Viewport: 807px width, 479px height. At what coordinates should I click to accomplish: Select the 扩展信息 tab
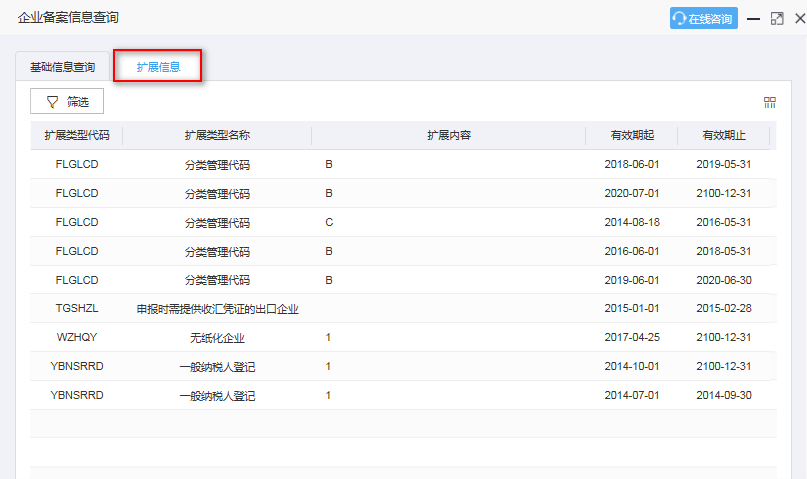(x=157, y=66)
